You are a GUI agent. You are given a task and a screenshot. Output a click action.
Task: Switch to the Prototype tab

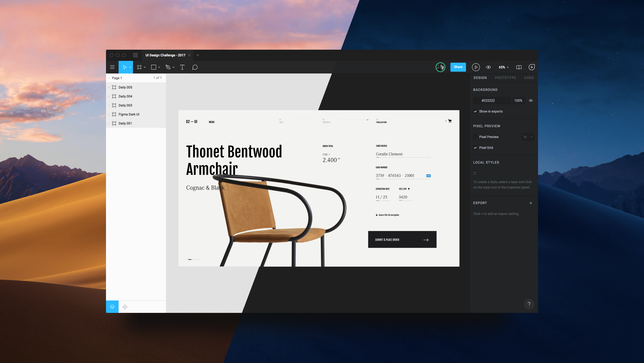pyautogui.click(x=505, y=78)
